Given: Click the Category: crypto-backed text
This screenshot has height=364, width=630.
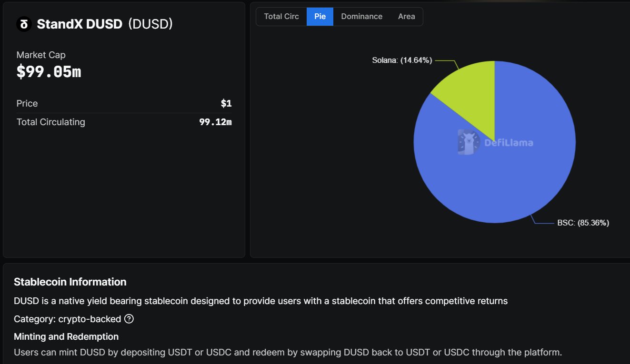Looking at the screenshot, I should pos(67,319).
